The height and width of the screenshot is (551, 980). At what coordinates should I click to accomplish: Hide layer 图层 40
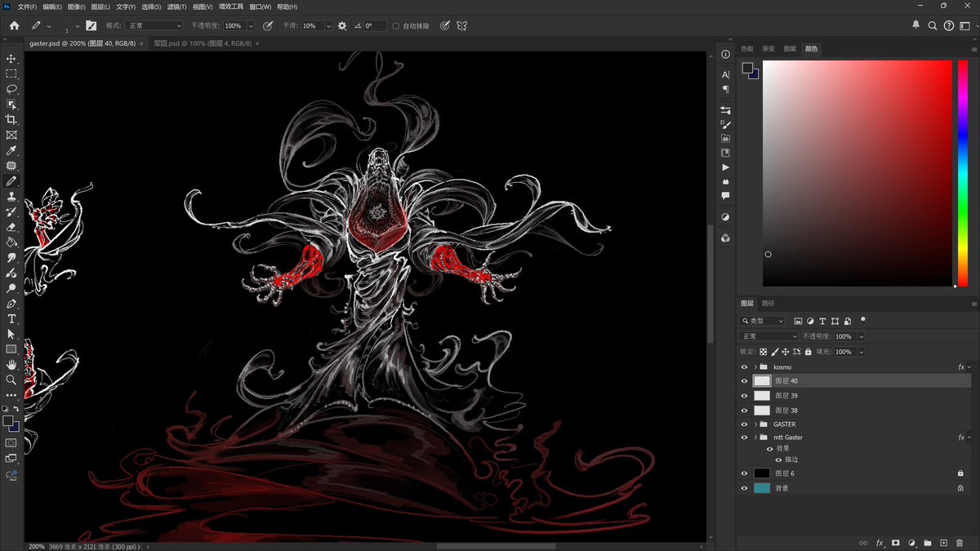(744, 381)
